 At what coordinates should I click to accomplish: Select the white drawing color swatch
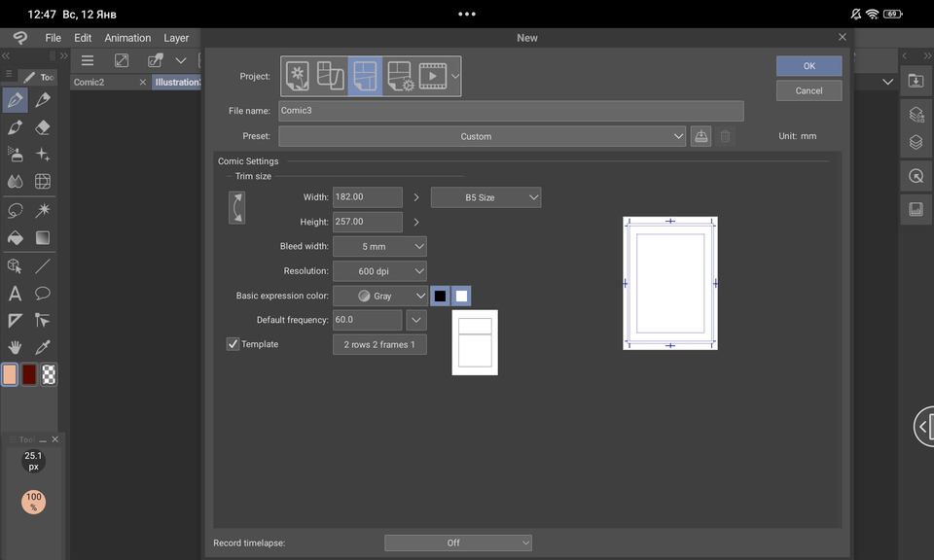(x=461, y=296)
